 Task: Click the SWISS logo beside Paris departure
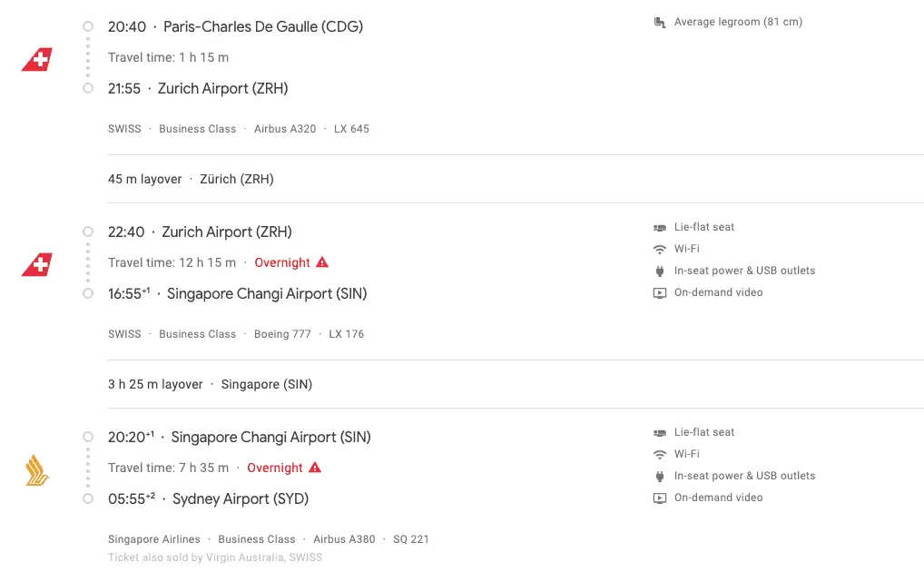coord(37,59)
